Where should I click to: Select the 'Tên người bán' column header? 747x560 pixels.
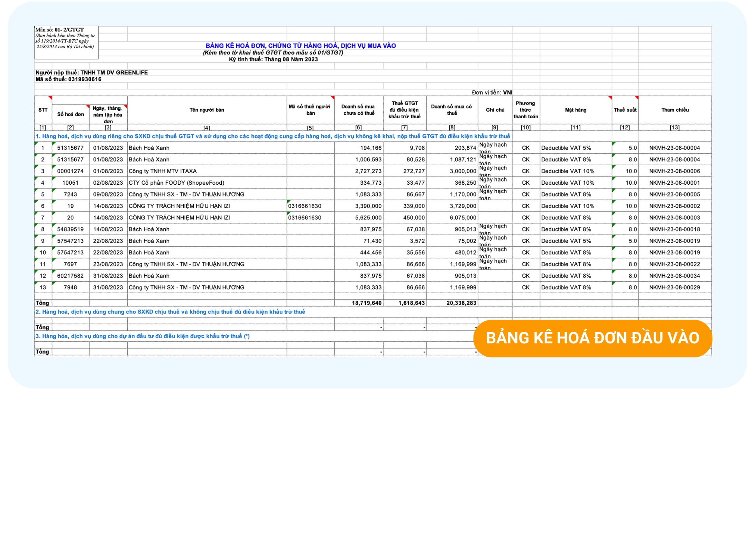[207, 110]
